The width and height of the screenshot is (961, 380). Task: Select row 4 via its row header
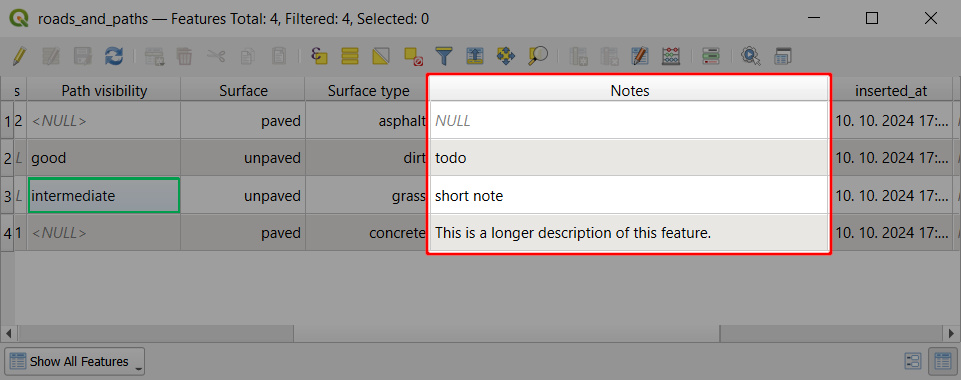(7, 233)
